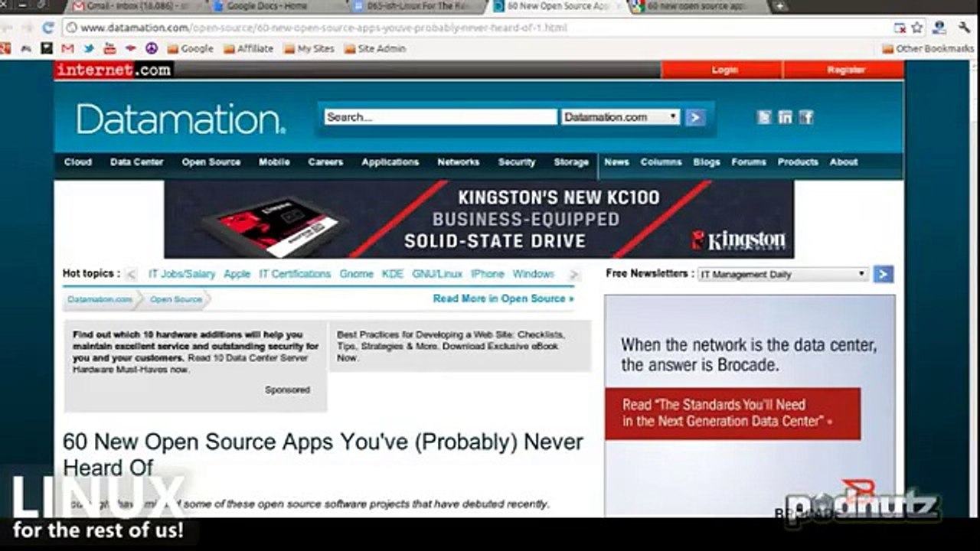Open the Storage navigation item
This screenshot has height=551, width=980.
tap(572, 162)
